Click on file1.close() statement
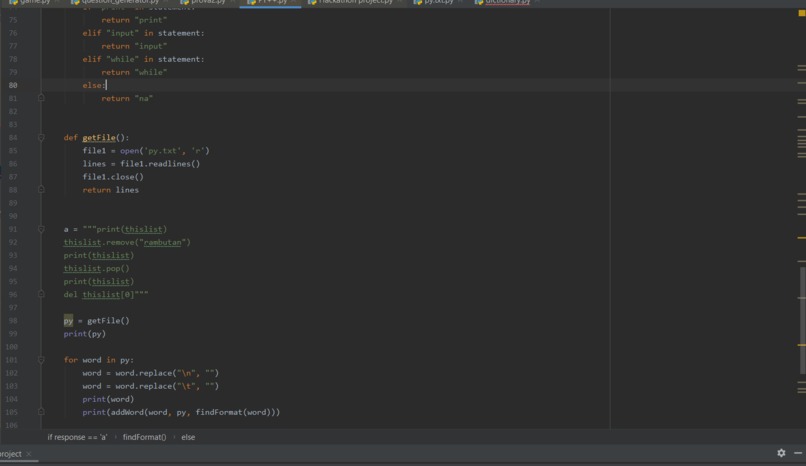Image resolution: width=806 pixels, height=466 pixels. [113, 177]
